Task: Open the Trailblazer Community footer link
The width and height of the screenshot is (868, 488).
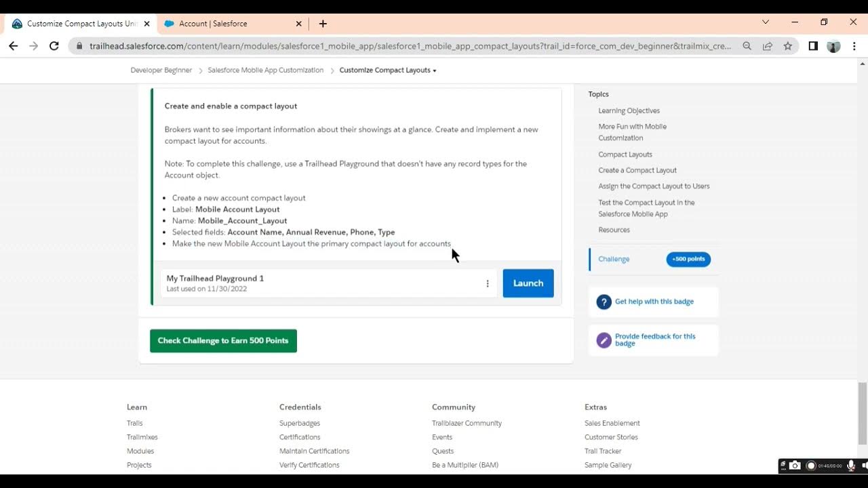Action: pos(467,423)
